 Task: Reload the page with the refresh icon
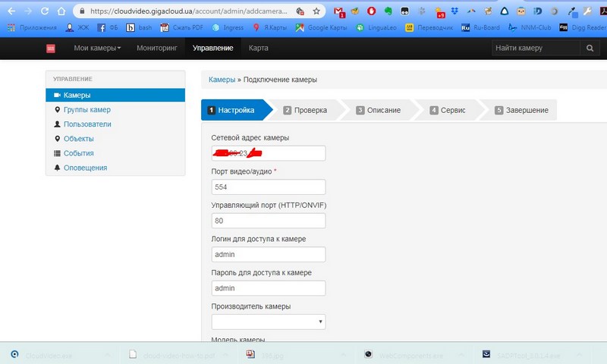[45, 11]
